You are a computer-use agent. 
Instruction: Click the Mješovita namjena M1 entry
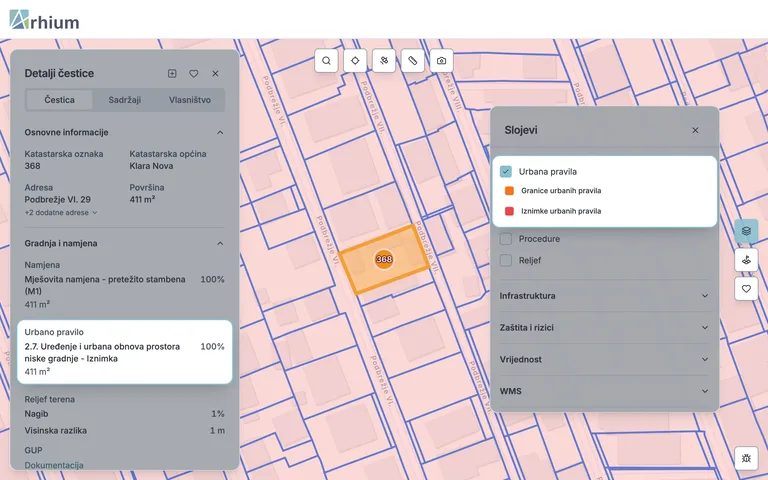point(105,285)
